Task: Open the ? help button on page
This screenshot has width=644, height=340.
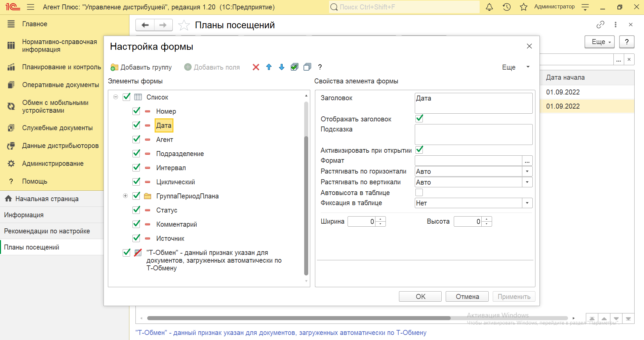Action: point(627,42)
